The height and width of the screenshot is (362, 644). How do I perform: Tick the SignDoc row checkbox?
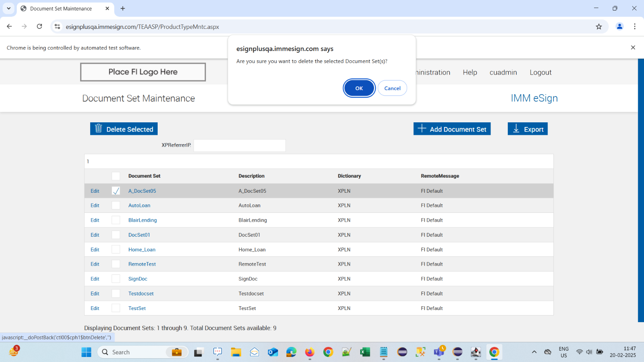coord(116,279)
